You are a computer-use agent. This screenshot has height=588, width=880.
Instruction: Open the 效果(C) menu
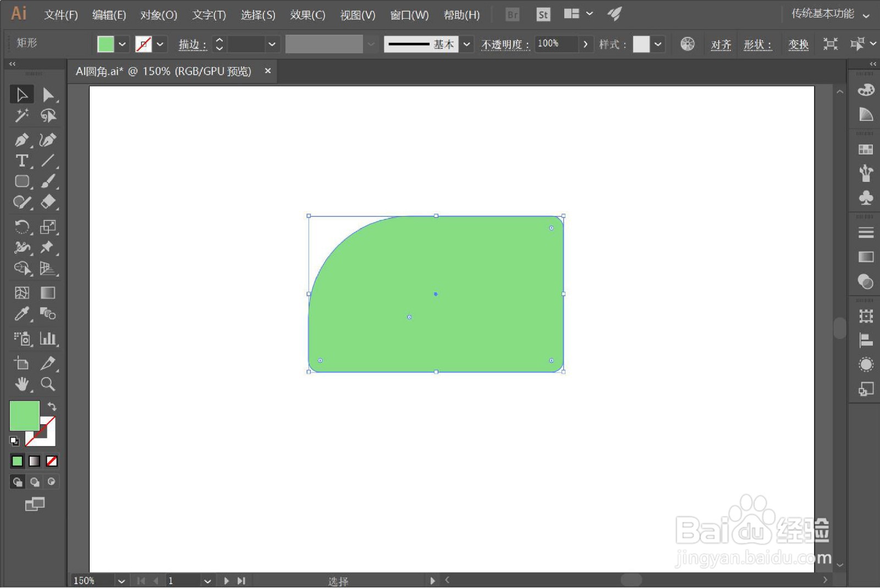[308, 15]
